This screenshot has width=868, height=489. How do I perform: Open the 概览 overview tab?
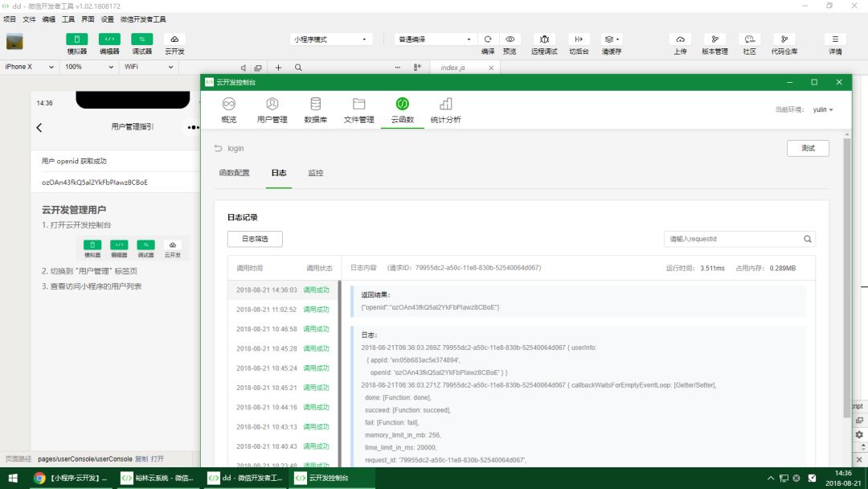click(228, 110)
